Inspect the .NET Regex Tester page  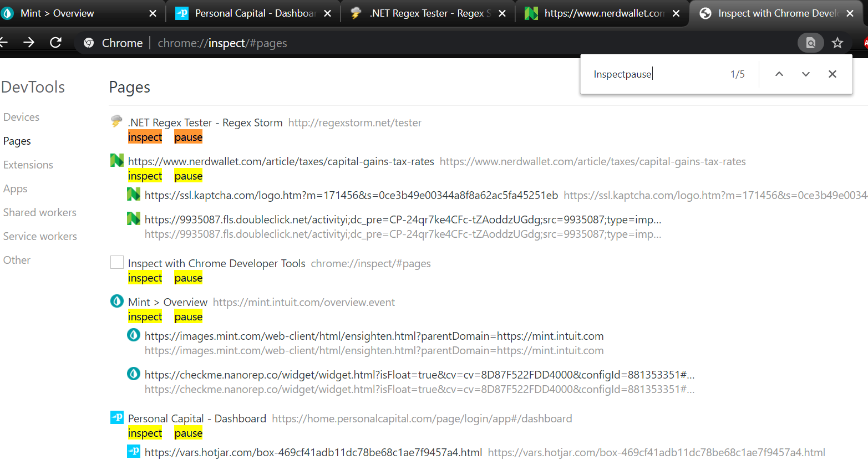coord(145,137)
